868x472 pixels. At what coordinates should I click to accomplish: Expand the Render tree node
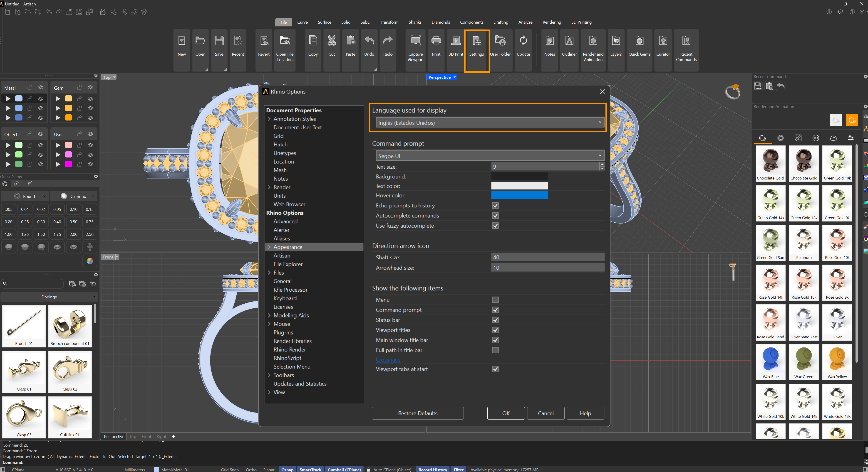click(269, 187)
